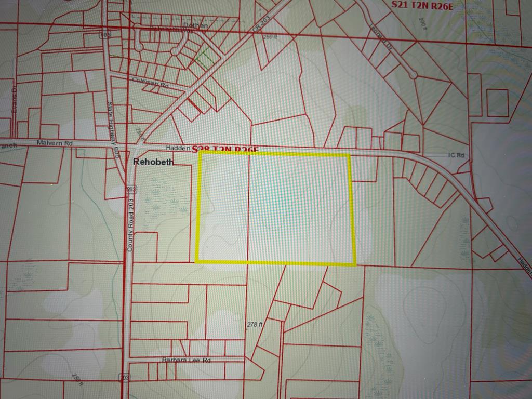Click the CR 203 diagonal road label
This screenshot has height=399, width=532.
coord(262,24)
